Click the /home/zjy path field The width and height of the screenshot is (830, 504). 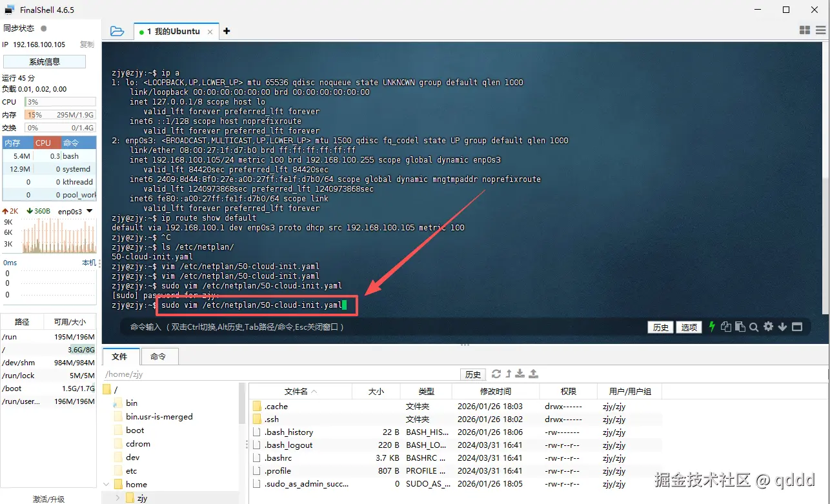click(x=281, y=374)
